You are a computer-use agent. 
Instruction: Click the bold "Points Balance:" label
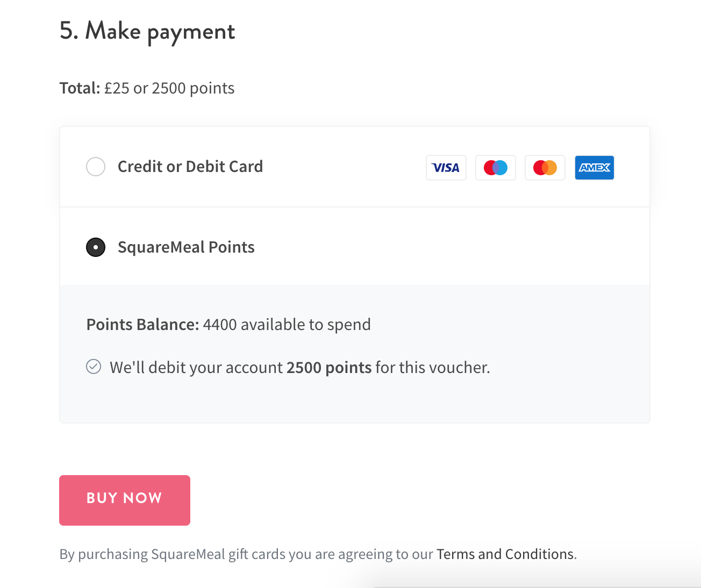142,325
